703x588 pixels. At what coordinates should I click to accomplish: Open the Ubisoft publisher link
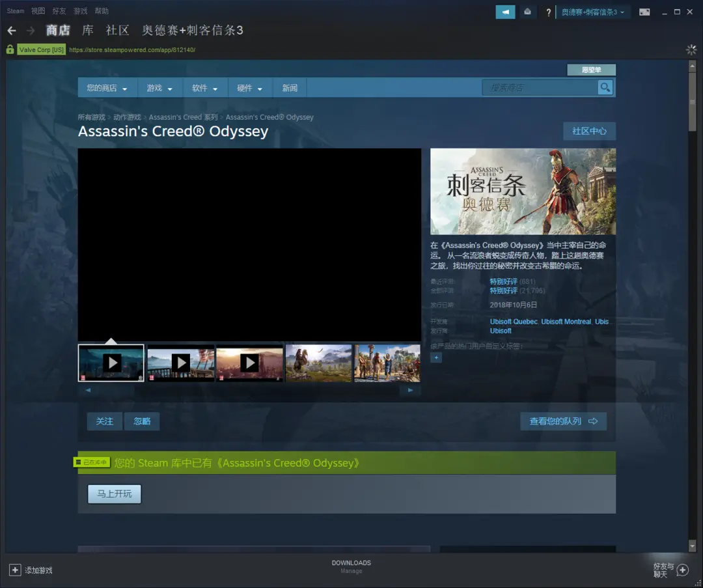tap(501, 331)
